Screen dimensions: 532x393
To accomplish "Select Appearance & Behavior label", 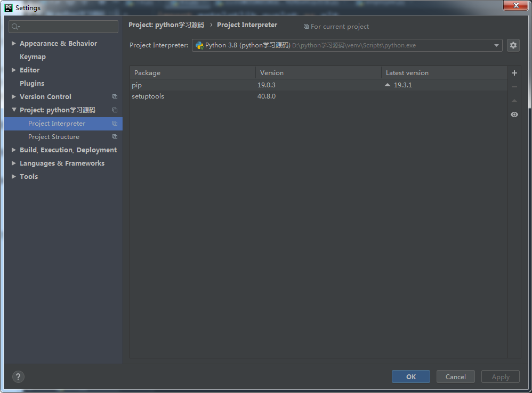I will click(x=58, y=43).
